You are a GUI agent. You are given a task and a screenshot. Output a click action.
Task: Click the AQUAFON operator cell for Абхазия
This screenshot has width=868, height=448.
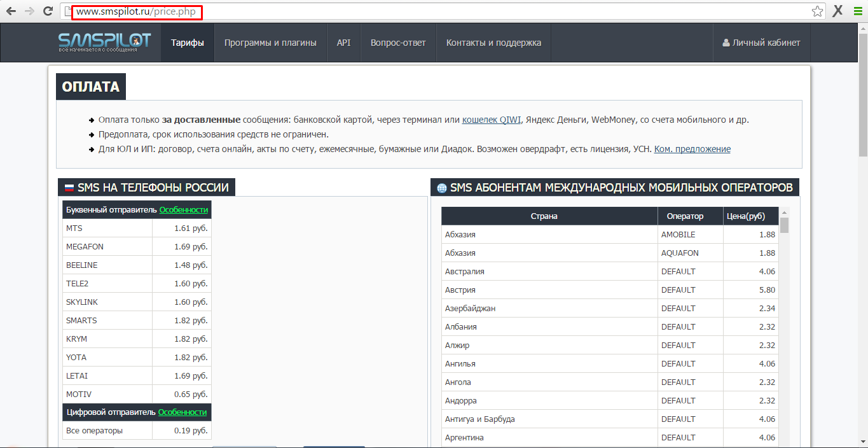point(690,253)
